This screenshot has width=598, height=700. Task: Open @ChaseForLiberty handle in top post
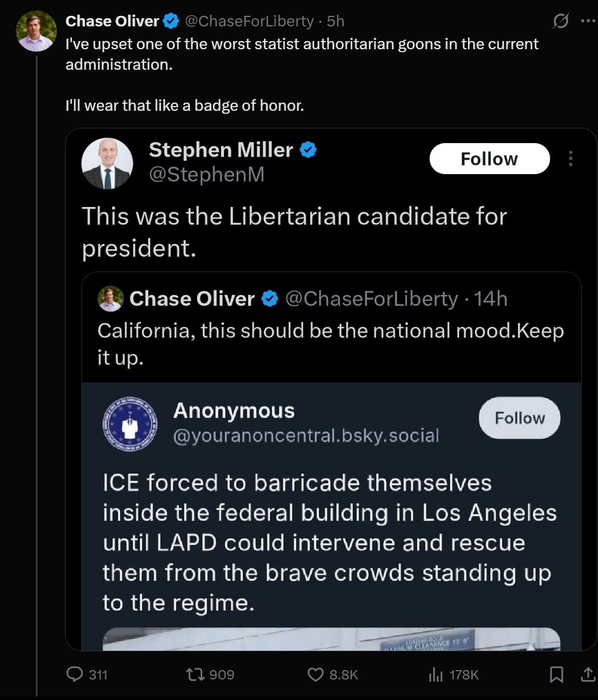249,21
